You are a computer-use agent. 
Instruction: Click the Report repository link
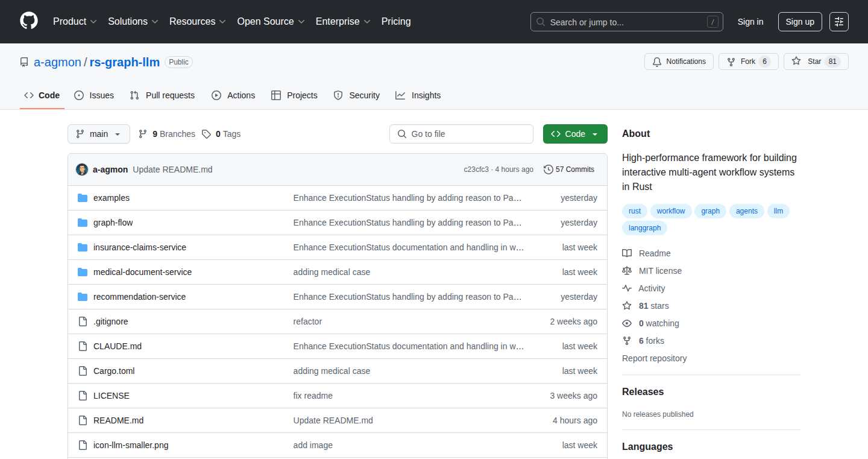pyautogui.click(x=655, y=358)
